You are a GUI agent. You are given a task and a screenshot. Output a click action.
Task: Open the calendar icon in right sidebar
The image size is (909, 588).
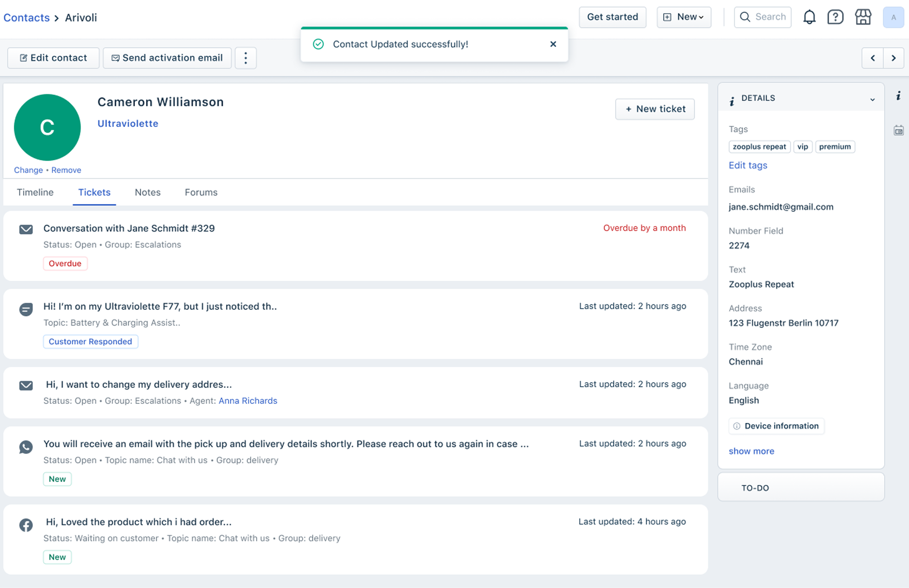pos(898,130)
